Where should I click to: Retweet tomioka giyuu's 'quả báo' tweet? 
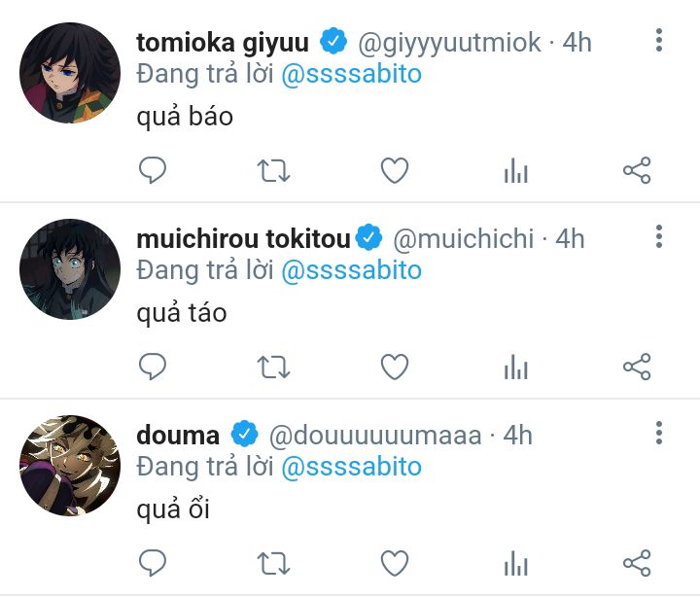[x=273, y=172]
